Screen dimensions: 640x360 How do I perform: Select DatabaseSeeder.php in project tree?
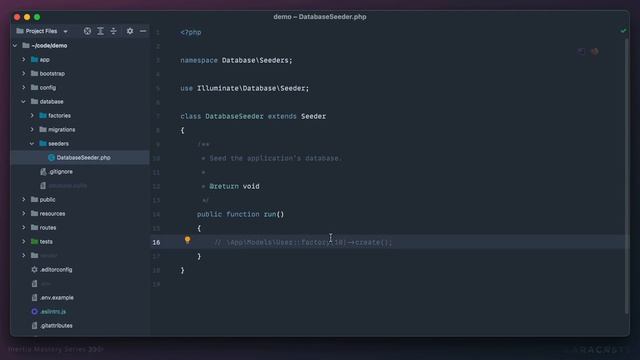80,158
